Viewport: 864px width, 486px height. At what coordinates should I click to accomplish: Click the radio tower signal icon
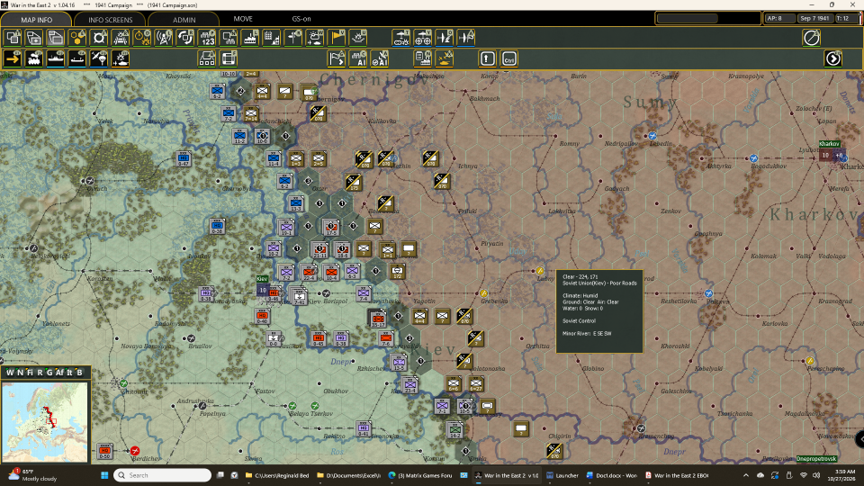[x=164, y=37]
